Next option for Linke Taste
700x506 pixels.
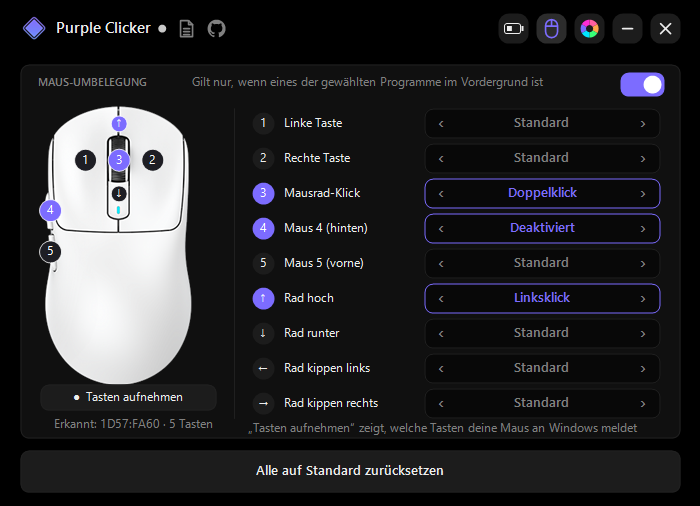pyautogui.click(x=643, y=124)
